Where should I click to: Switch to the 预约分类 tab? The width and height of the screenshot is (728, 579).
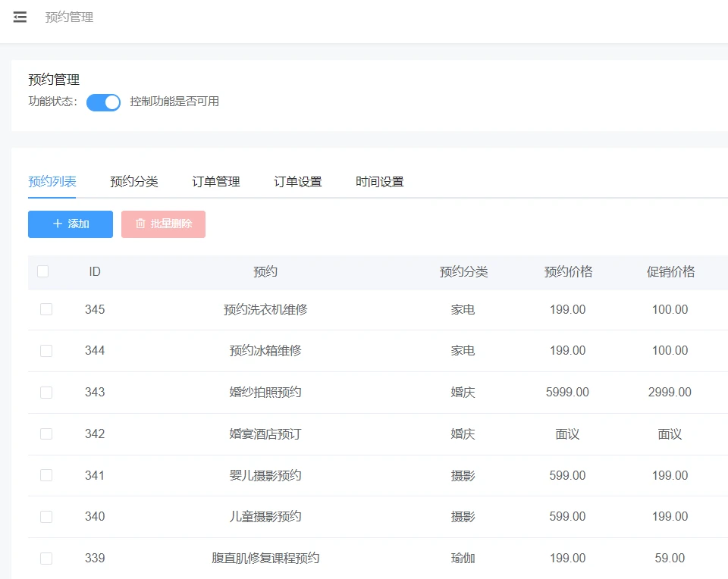pos(134,181)
